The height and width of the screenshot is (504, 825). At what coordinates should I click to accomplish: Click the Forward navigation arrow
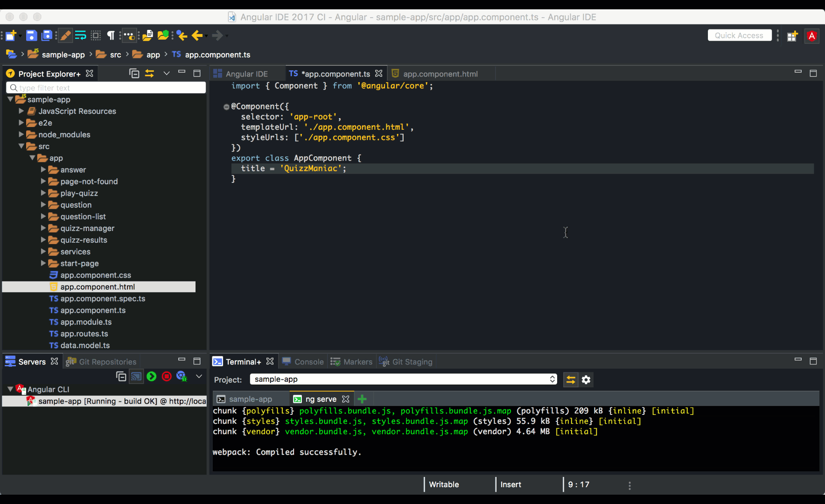click(x=217, y=35)
